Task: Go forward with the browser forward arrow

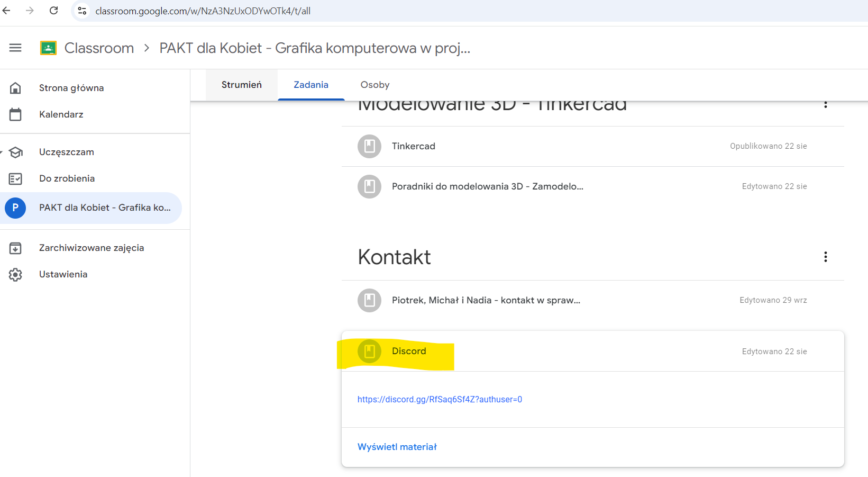Action: pos(30,11)
